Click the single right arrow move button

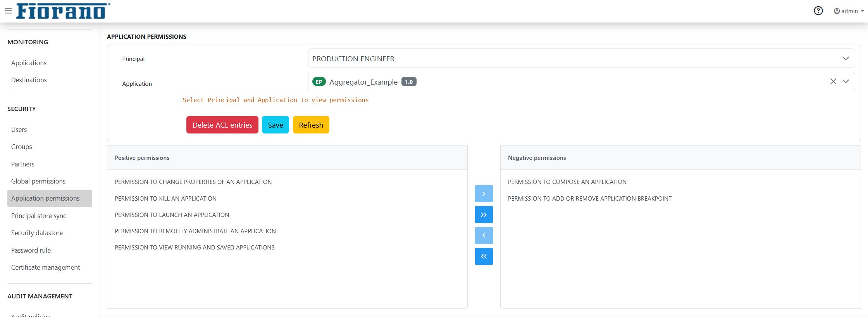click(x=484, y=194)
